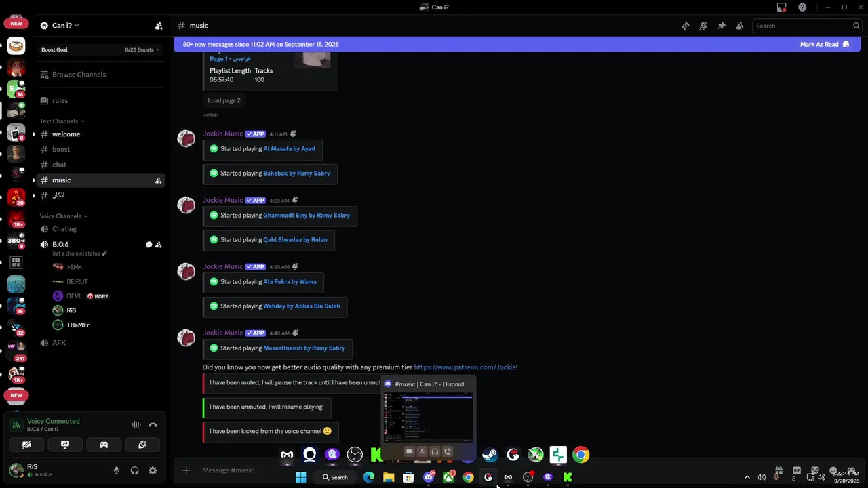Deafen with headphones icon
The height and width of the screenshot is (488, 868).
click(x=135, y=470)
